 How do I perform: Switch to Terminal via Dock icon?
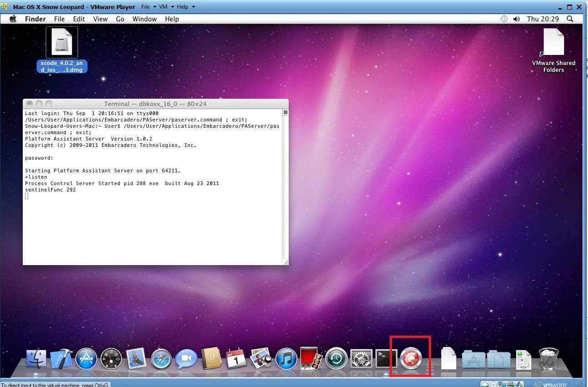(386, 359)
